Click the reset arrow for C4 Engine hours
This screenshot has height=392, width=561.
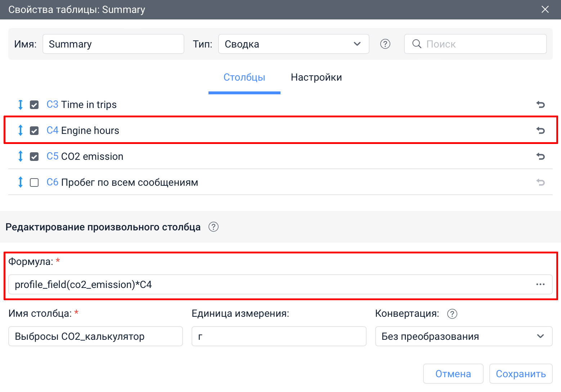(540, 131)
